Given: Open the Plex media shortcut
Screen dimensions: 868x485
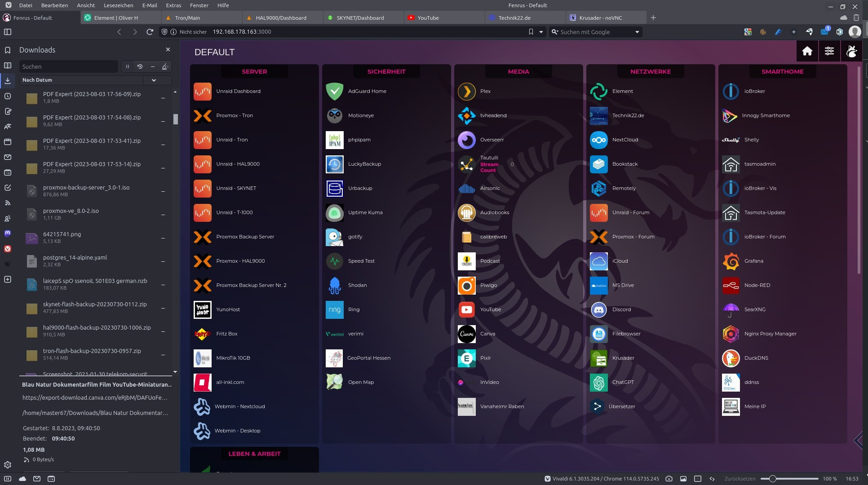Looking at the screenshot, I should [484, 91].
